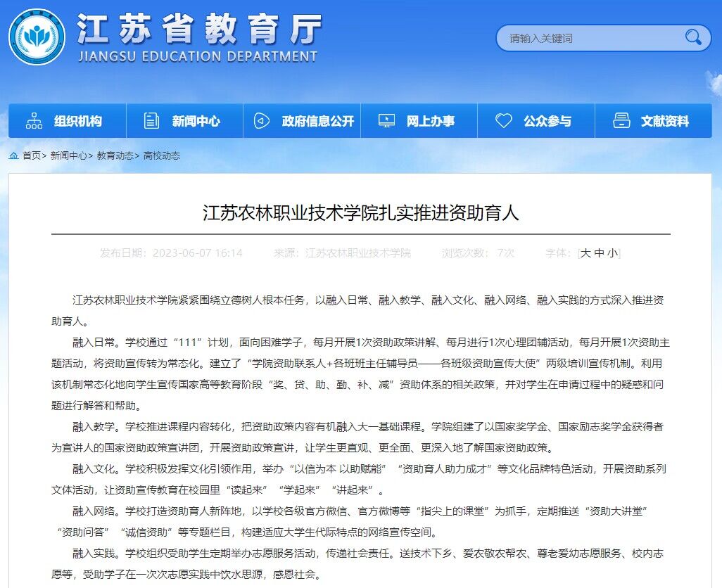The height and width of the screenshot is (588, 722).
Task: Click the 公众参与 heart icon
Action: (x=503, y=121)
